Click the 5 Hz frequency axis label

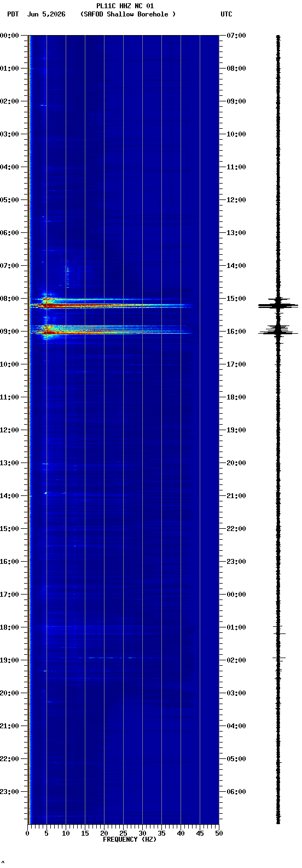point(47,833)
